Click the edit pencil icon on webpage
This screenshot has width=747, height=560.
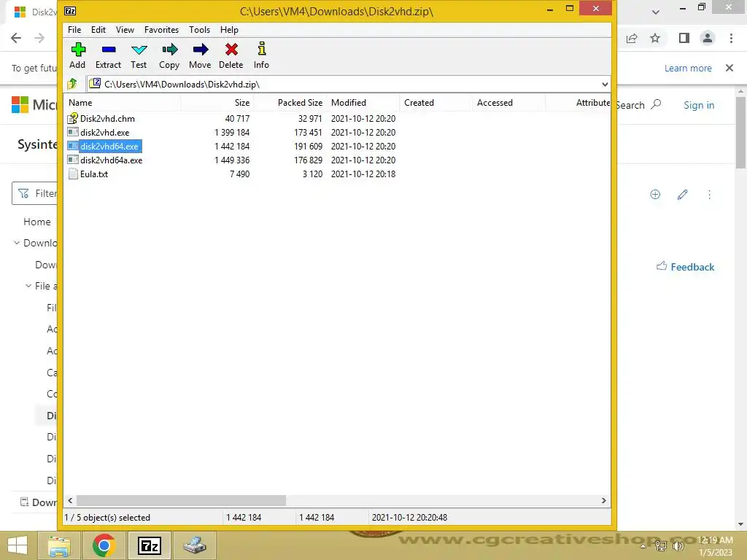[682, 194]
